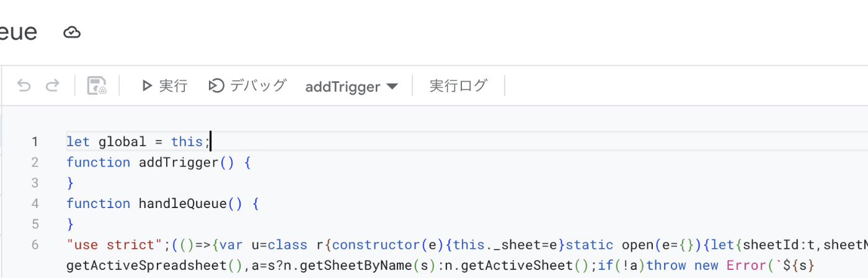The height and width of the screenshot is (278, 868).
Task: Click the addTrigger function name in the code
Action: point(179,162)
